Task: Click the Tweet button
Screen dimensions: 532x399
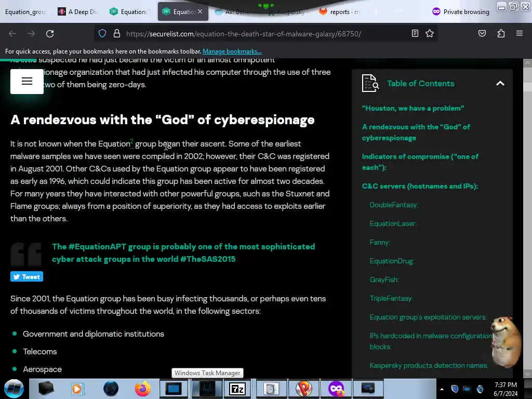Action: click(26, 276)
